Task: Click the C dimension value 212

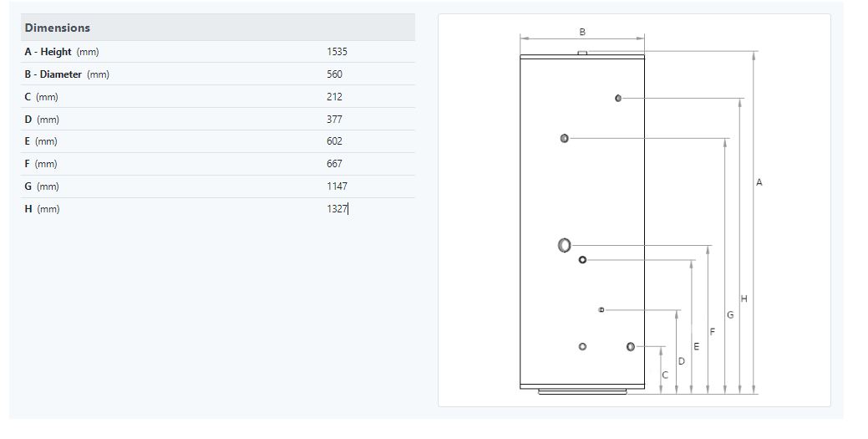Action: (334, 97)
